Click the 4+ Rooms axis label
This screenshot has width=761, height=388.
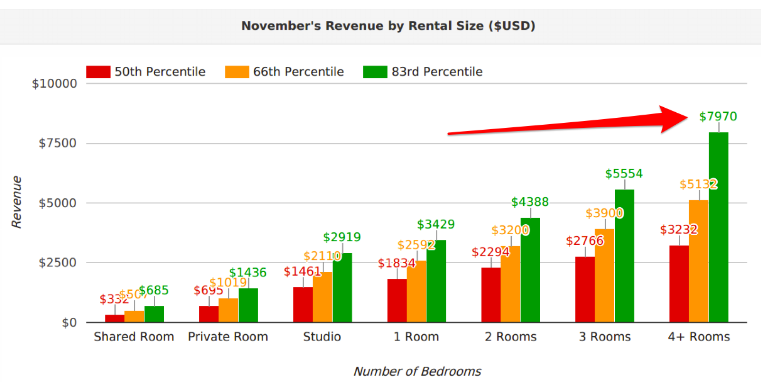click(698, 337)
